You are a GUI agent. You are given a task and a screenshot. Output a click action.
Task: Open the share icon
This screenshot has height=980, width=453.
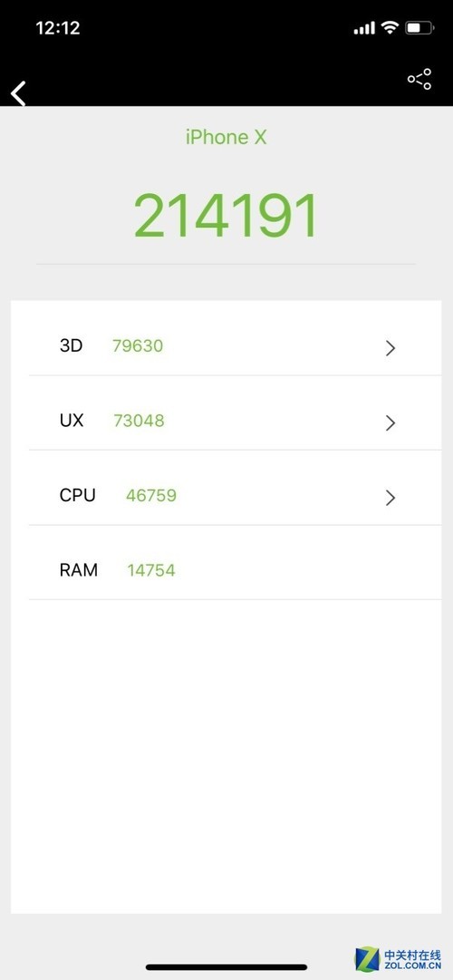(419, 79)
